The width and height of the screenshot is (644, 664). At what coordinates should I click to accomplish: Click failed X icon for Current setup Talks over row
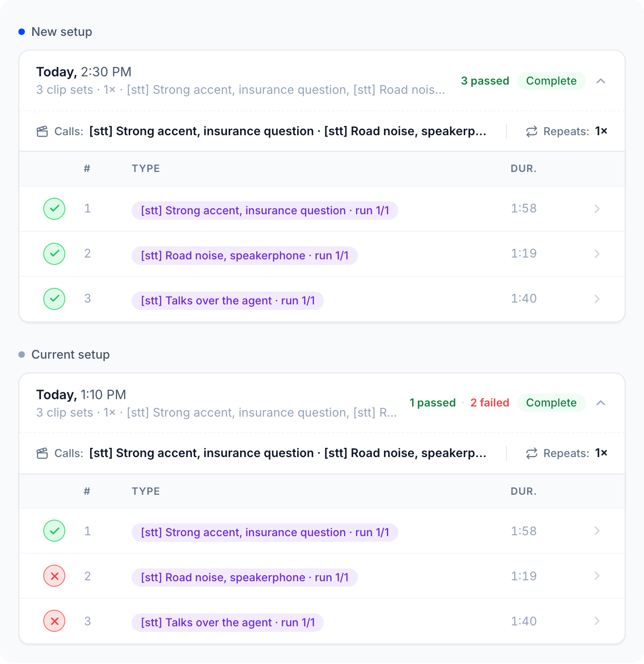tap(54, 621)
